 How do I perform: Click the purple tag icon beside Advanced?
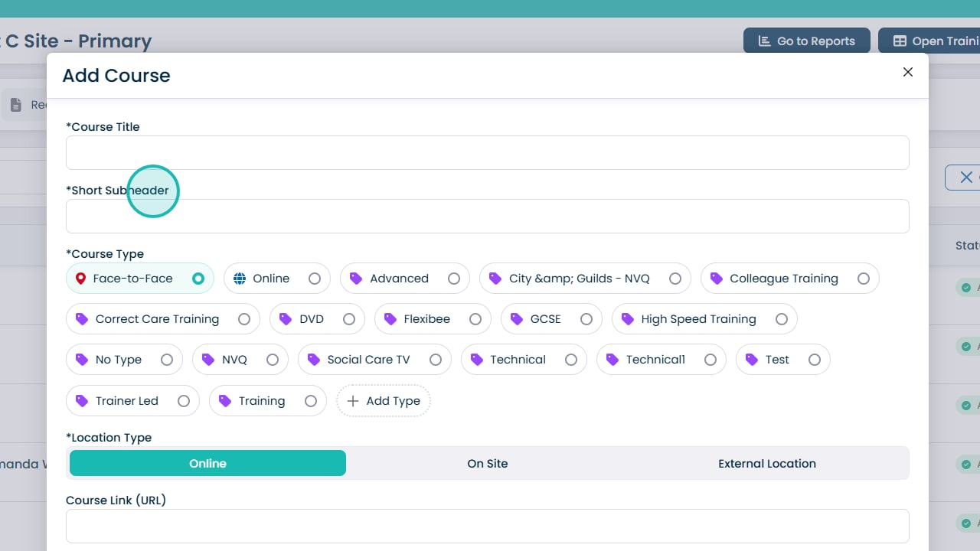point(356,279)
